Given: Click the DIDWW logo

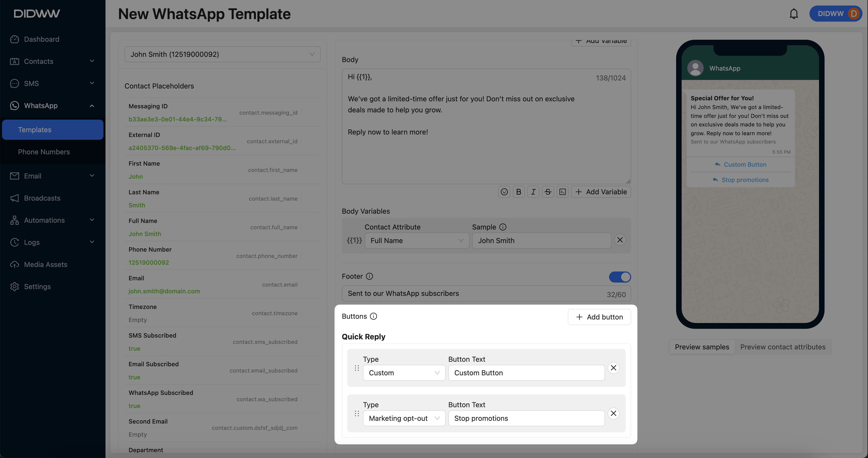Looking at the screenshot, I should pos(37,14).
